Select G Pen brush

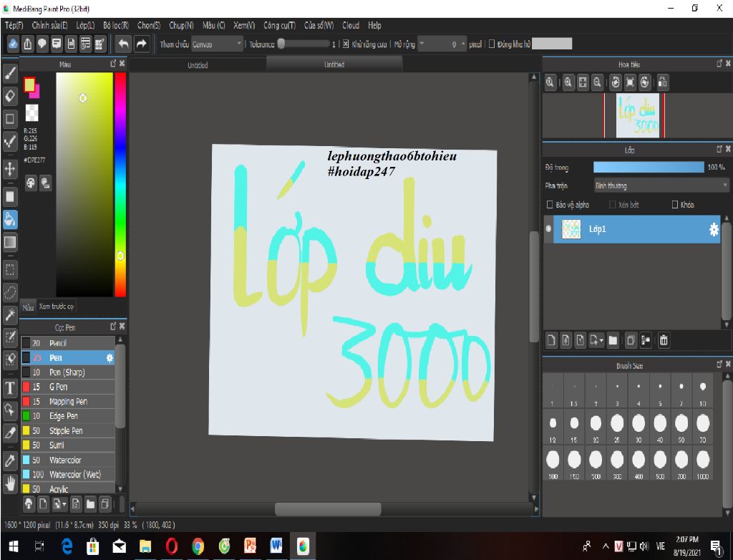(x=68, y=387)
